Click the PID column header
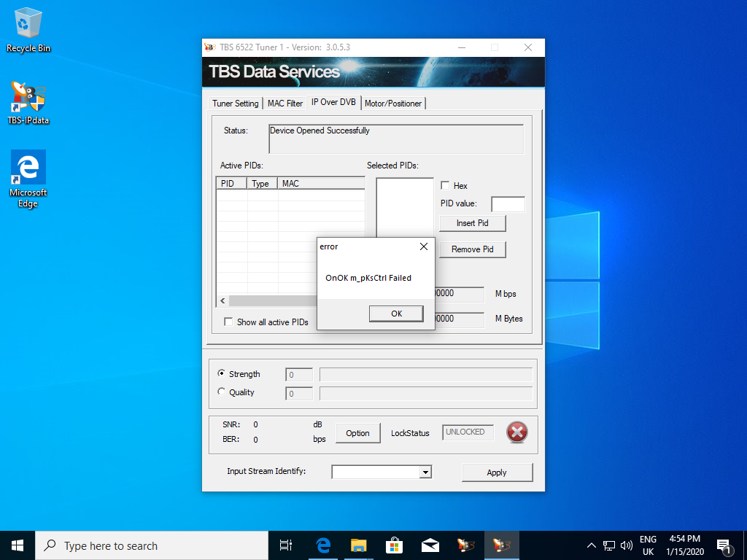Image resolution: width=747 pixels, height=560 pixels. click(x=232, y=183)
